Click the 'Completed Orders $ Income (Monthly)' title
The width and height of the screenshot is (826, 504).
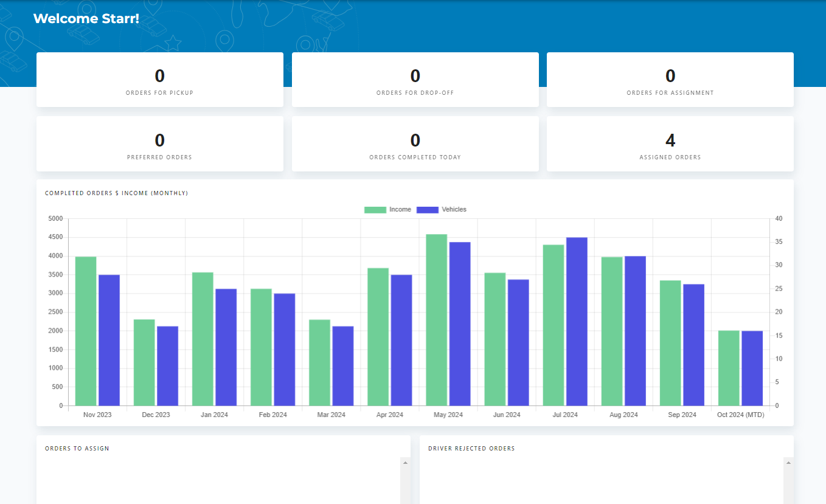click(x=117, y=193)
